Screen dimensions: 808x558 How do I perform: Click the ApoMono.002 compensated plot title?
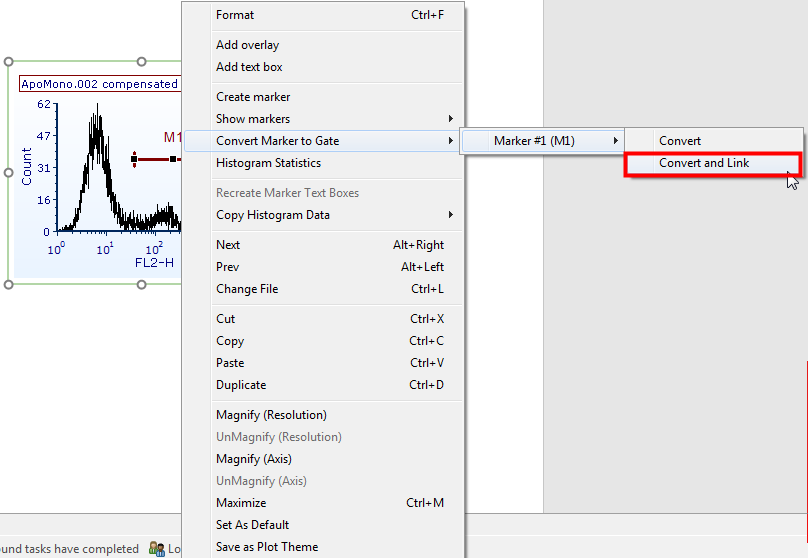pyautogui.click(x=99, y=84)
